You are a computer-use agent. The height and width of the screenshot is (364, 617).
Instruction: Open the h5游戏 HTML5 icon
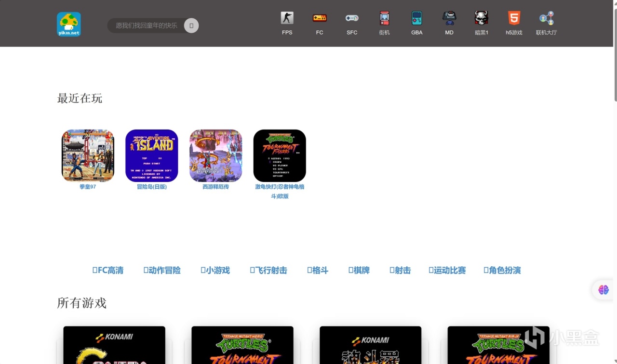(514, 18)
